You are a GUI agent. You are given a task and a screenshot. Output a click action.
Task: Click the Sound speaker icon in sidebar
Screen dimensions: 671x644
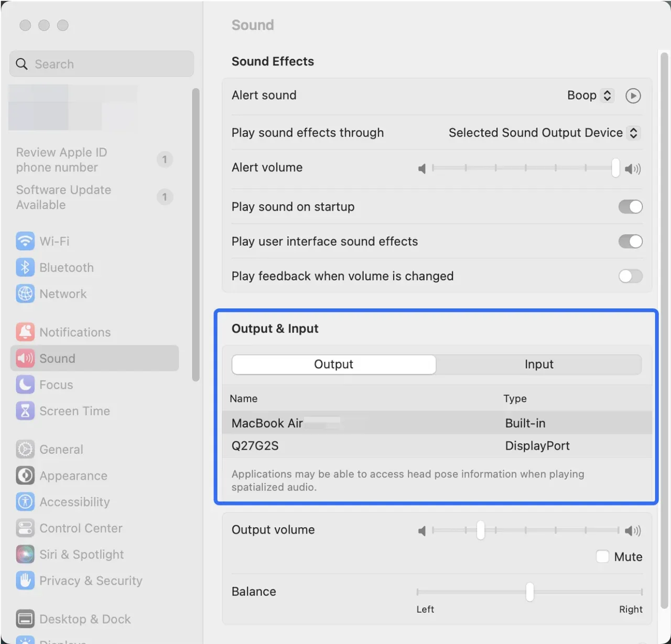[x=25, y=358]
